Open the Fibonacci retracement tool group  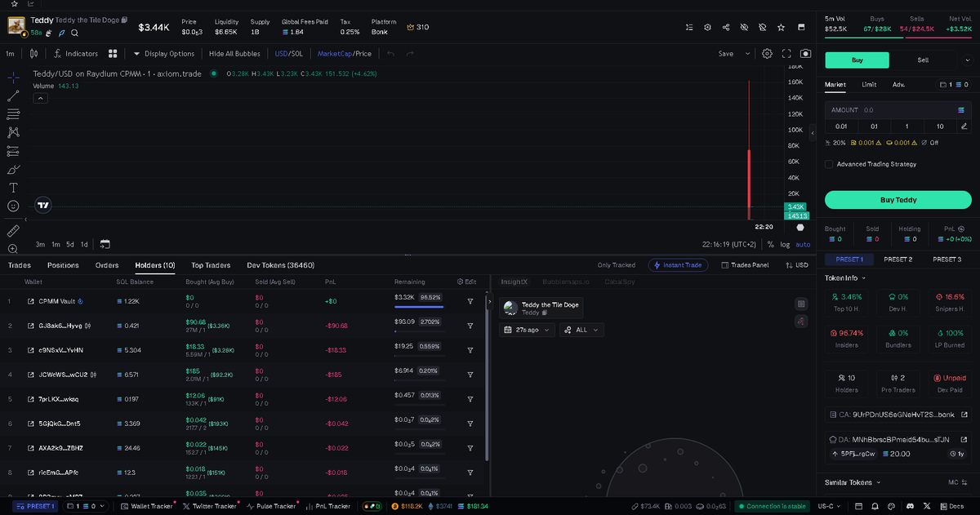pos(13,114)
